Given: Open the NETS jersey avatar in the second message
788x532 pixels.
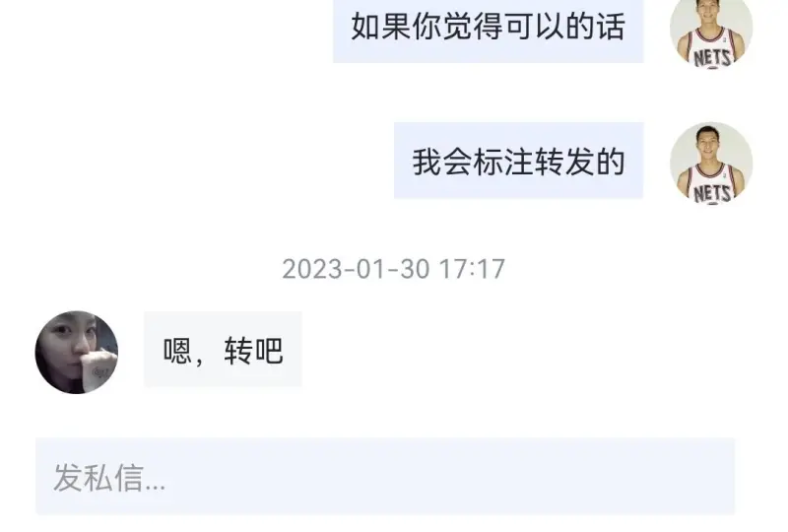Looking at the screenshot, I should tap(711, 163).
